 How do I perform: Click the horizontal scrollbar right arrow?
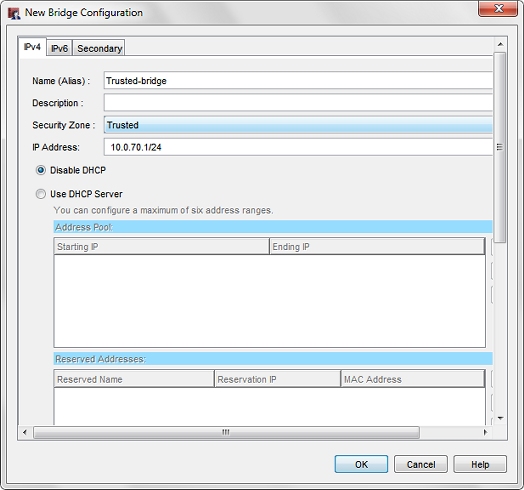pos(485,432)
